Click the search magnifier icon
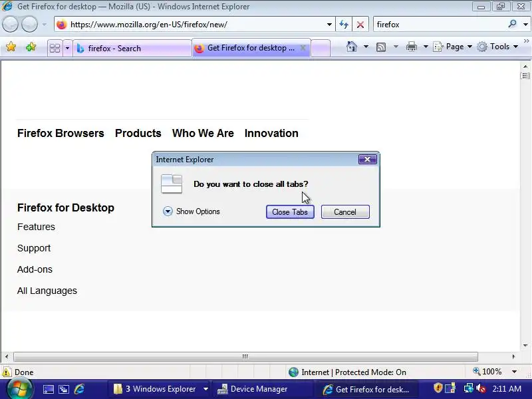This screenshot has height=399, width=532. [x=512, y=24]
